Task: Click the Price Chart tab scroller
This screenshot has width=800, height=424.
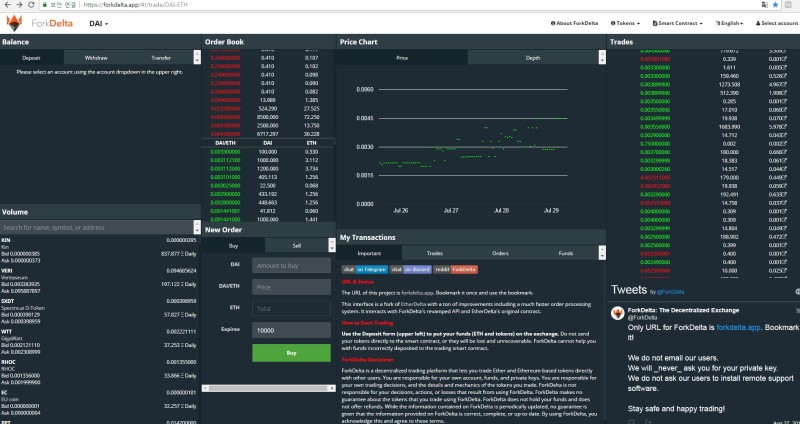Action: tap(602, 57)
